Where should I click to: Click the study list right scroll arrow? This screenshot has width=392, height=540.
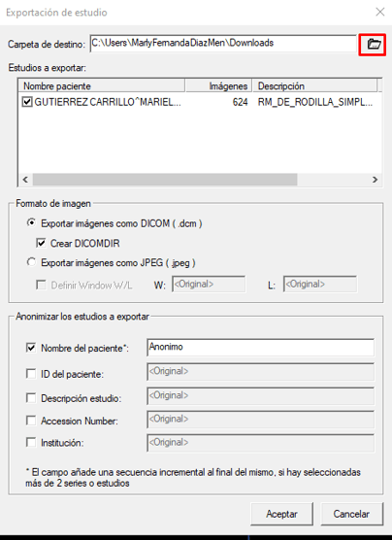coord(375,180)
